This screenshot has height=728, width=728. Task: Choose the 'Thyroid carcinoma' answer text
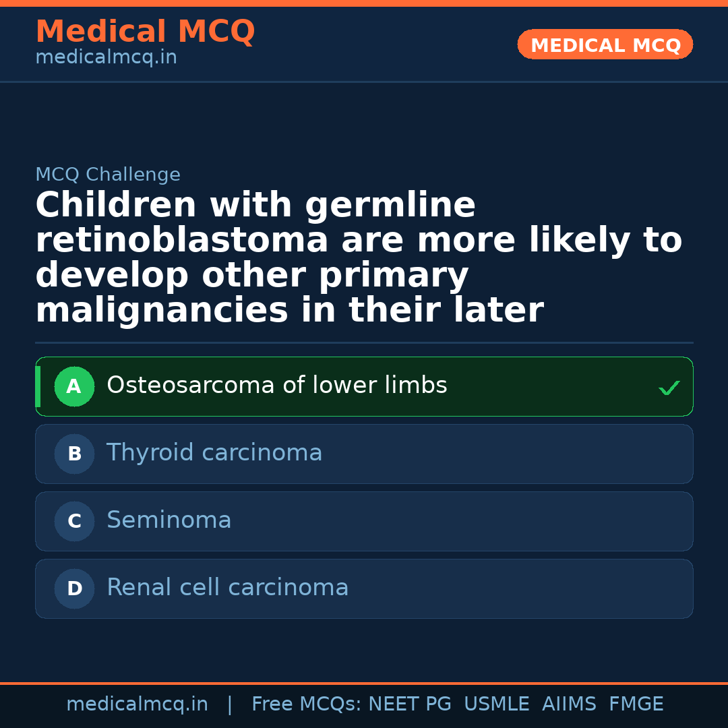coord(214,453)
